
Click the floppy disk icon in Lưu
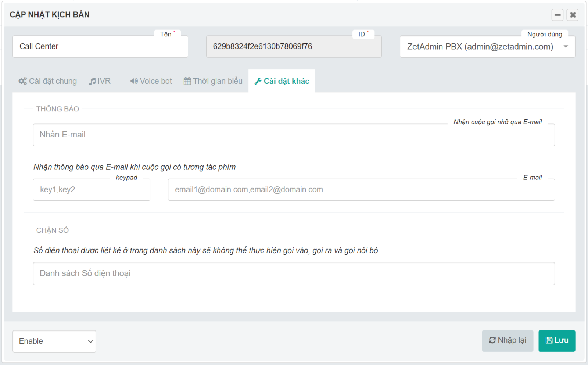pos(549,340)
